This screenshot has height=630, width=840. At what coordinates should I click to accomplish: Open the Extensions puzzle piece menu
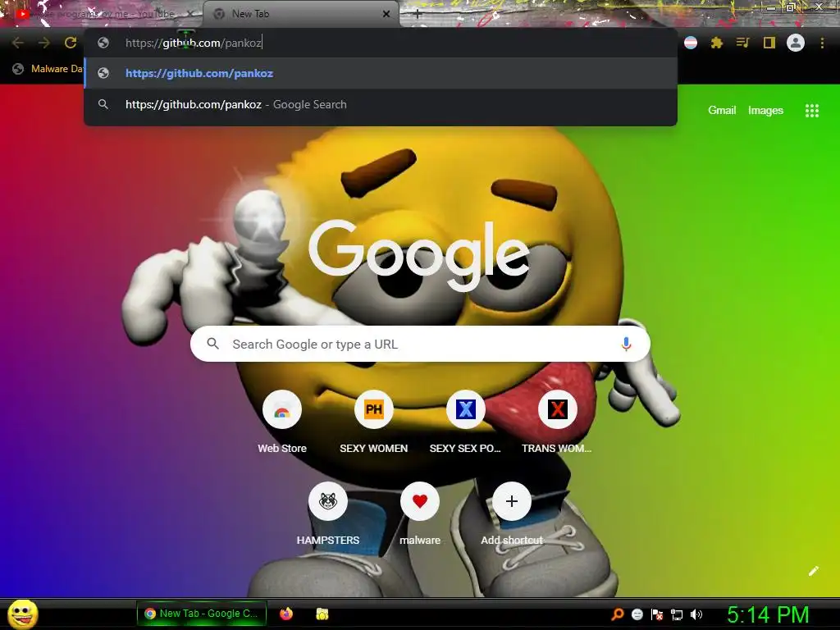tap(717, 43)
